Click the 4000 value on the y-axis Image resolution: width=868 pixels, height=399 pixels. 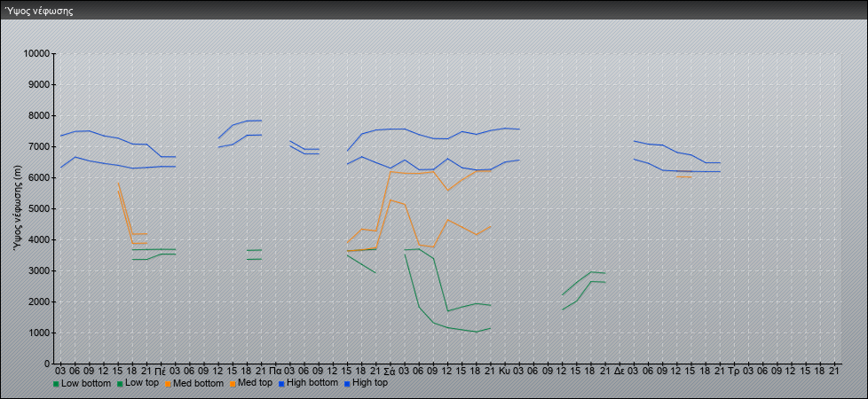coord(39,239)
